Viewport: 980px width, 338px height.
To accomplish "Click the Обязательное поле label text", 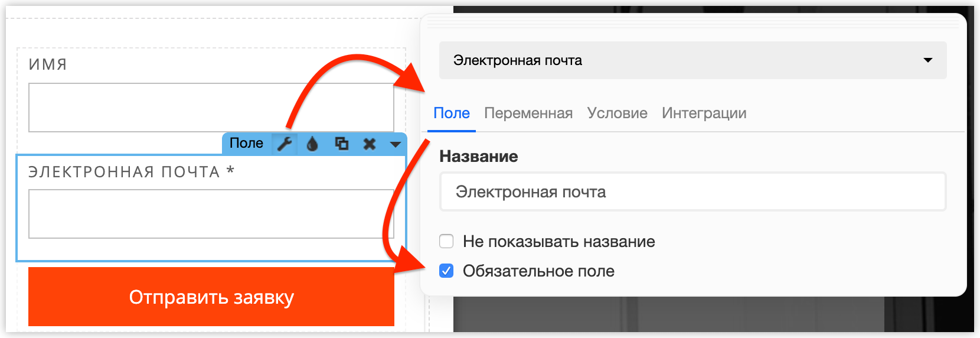I will point(538,271).
